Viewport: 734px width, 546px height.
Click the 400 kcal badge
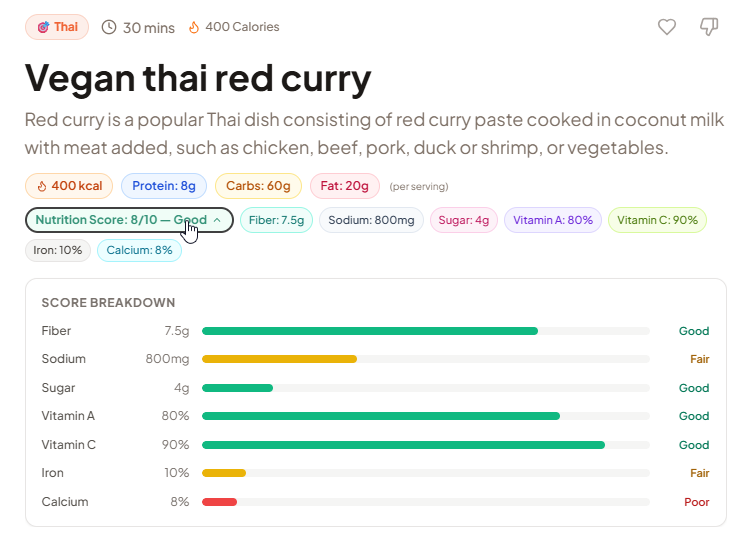click(69, 186)
